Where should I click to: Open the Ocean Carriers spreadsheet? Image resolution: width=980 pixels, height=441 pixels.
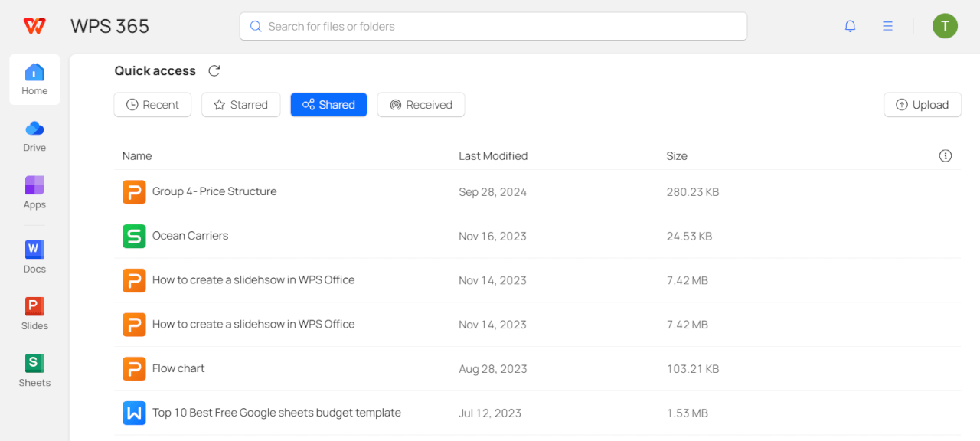[x=190, y=236]
